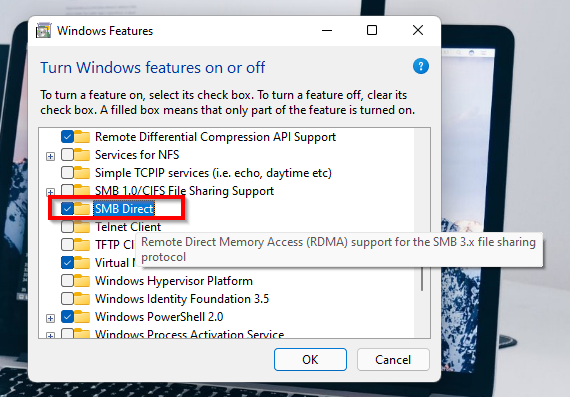
Task: Select the Windows PowerShell 2.0 label
Action: click(159, 317)
